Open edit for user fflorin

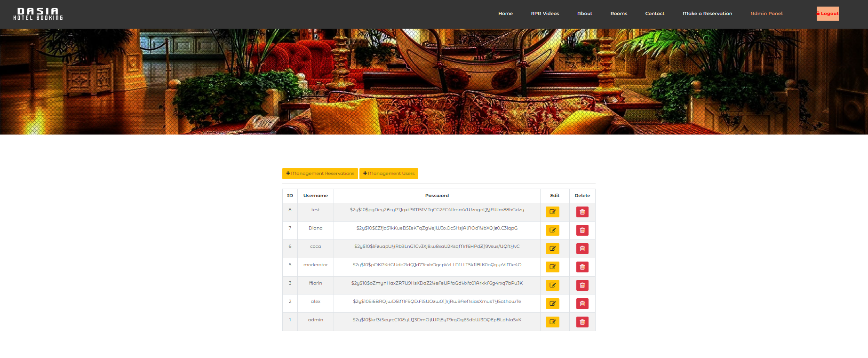click(552, 285)
